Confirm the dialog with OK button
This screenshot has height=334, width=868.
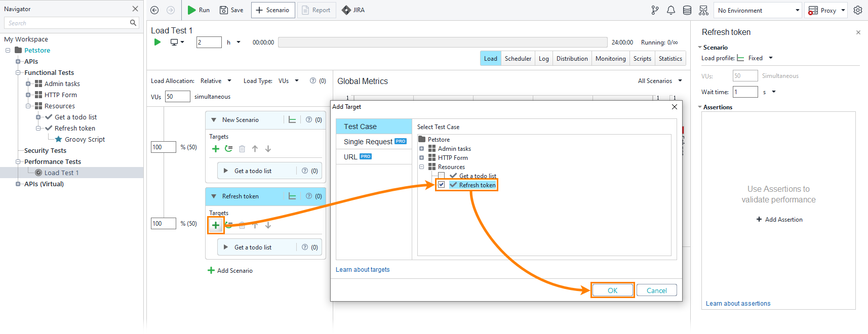point(612,290)
